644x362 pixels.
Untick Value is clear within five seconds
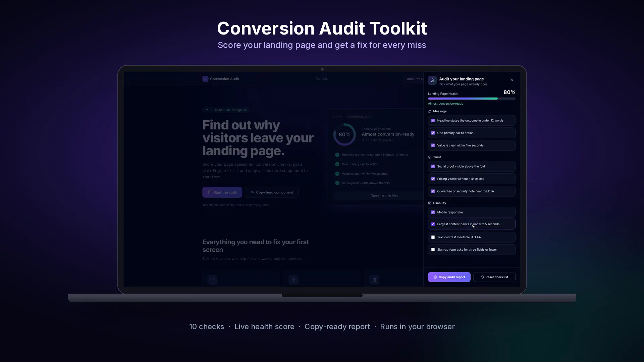coord(433,145)
